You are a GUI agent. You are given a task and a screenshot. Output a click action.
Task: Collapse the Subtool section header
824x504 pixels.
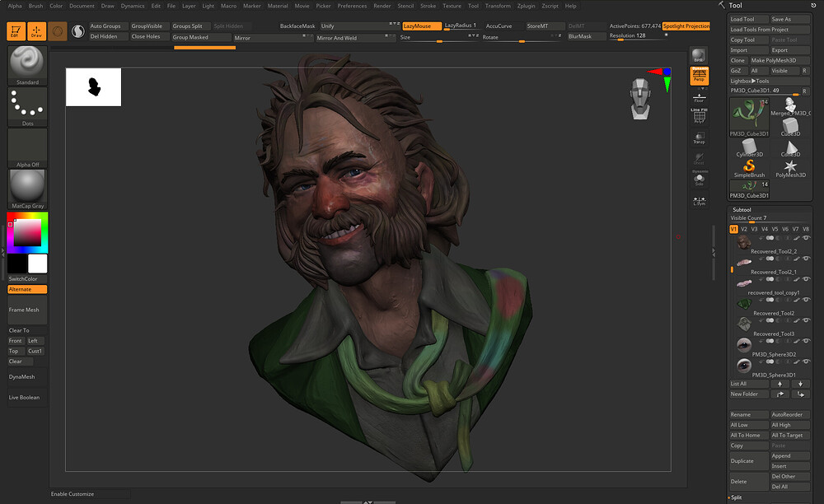pyautogui.click(x=742, y=209)
